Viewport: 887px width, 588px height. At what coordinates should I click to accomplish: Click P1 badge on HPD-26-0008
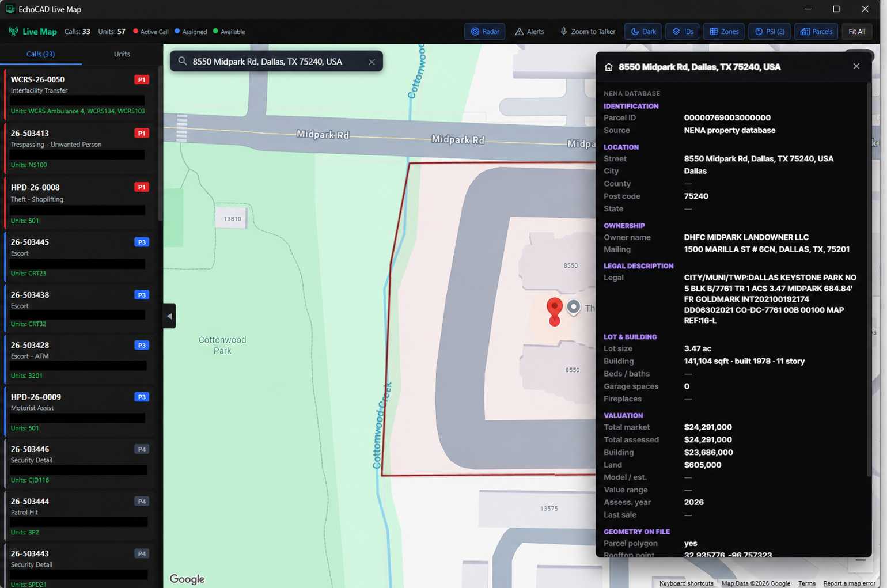(142, 187)
